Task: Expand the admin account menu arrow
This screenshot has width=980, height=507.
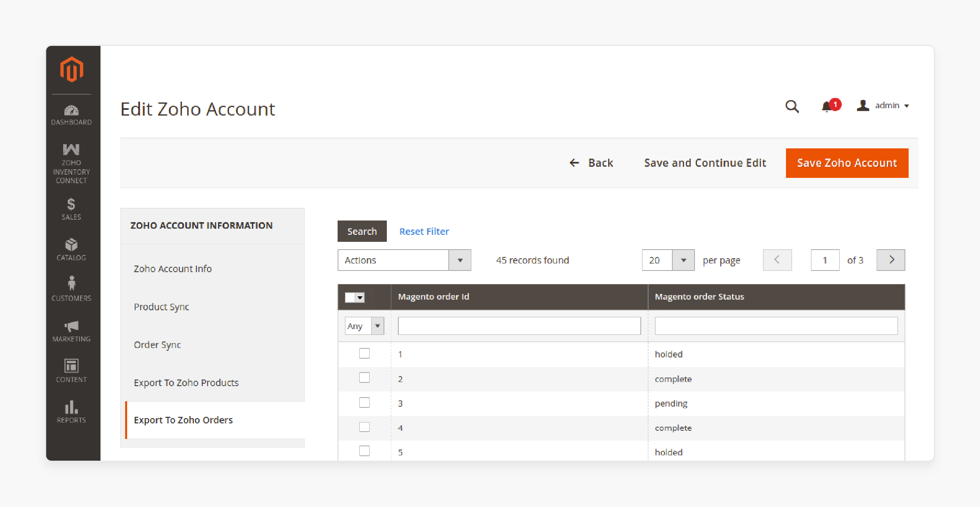Action: click(907, 106)
